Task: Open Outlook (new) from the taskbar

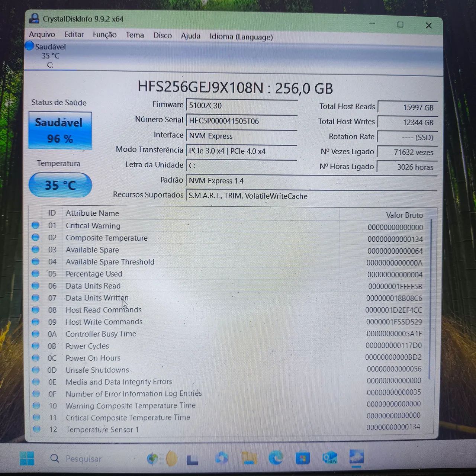Action: [x=329, y=457]
